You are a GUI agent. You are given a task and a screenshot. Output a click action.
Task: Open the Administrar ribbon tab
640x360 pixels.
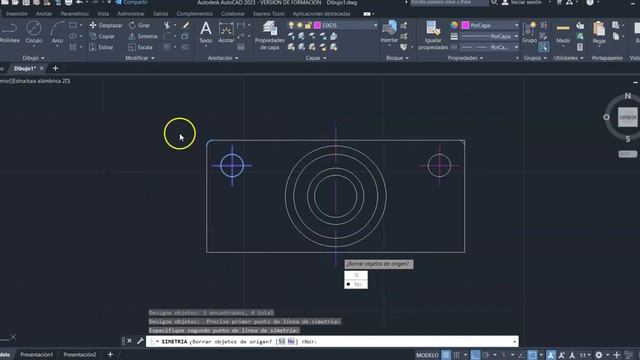131,13
